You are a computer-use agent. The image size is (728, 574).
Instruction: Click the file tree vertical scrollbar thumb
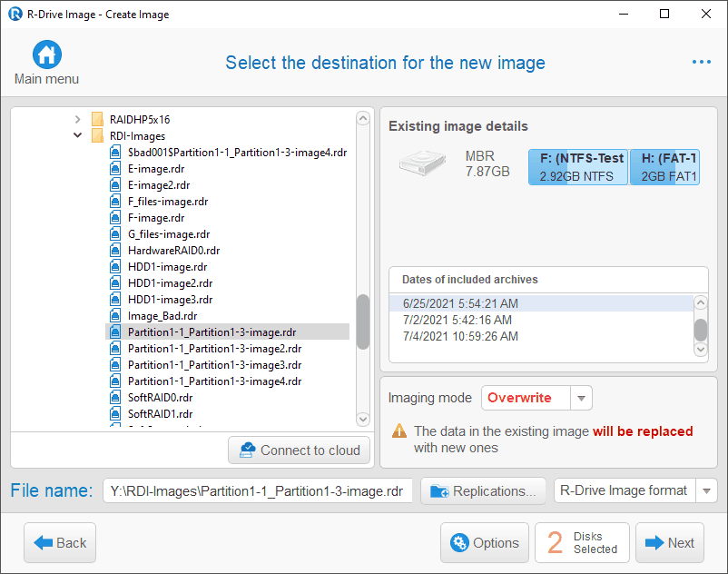(x=363, y=322)
